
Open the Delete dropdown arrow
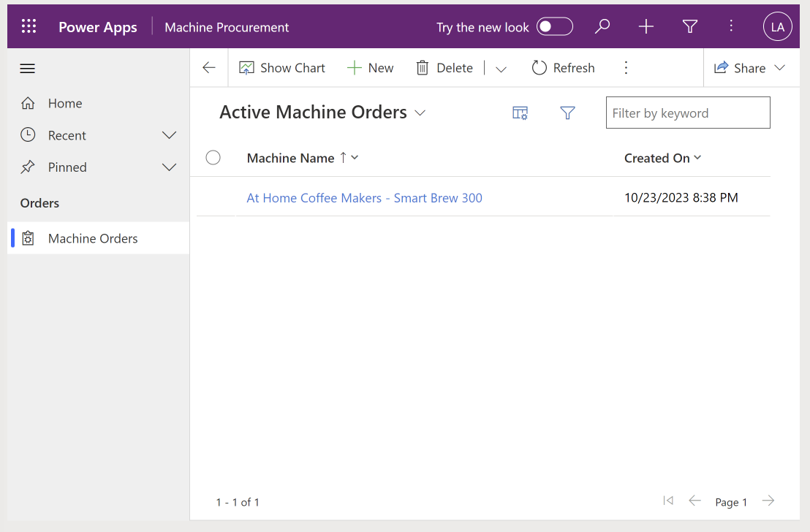[501, 68]
